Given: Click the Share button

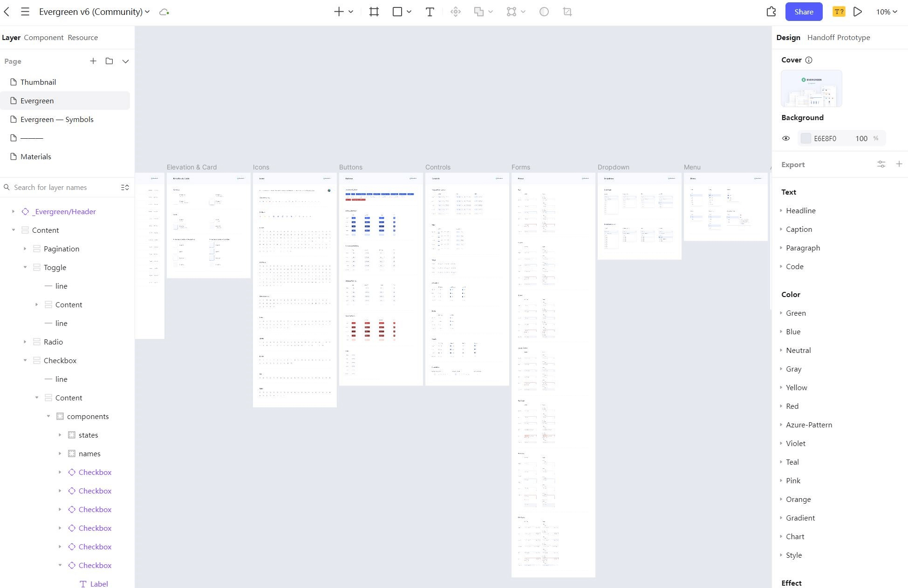Looking at the screenshot, I should coord(804,12).
